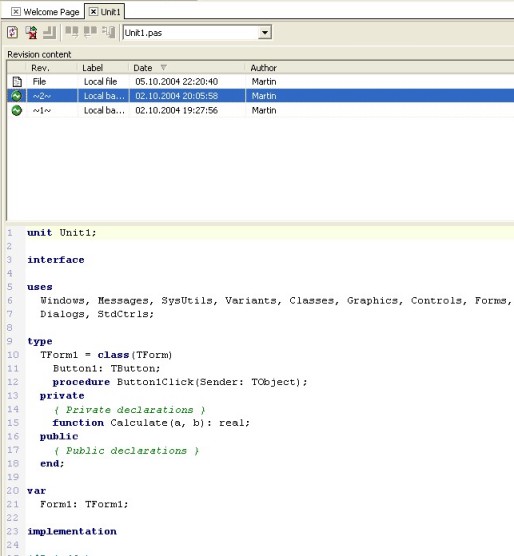Image resolution: width=514 pixels, height=556 pixels.
Task: Sort revisions by the Author column header
Action: pos(379,68)
